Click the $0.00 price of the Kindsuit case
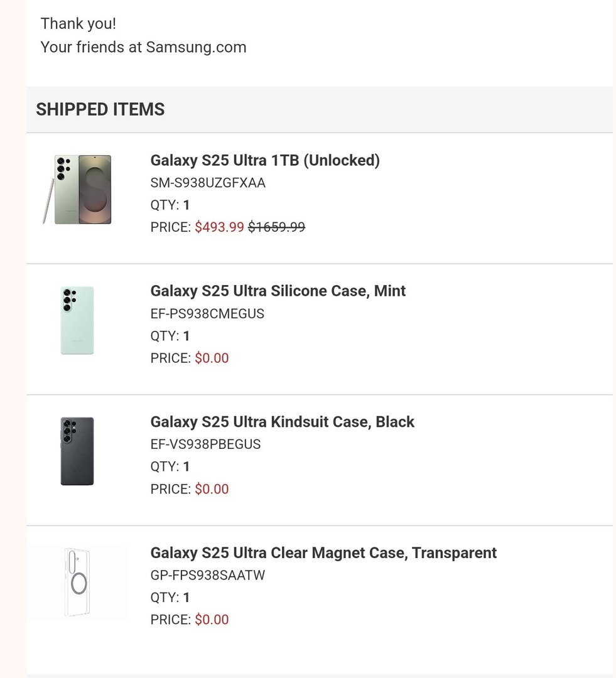The height and width of the screenshot is (678, 616). point(212,489)
